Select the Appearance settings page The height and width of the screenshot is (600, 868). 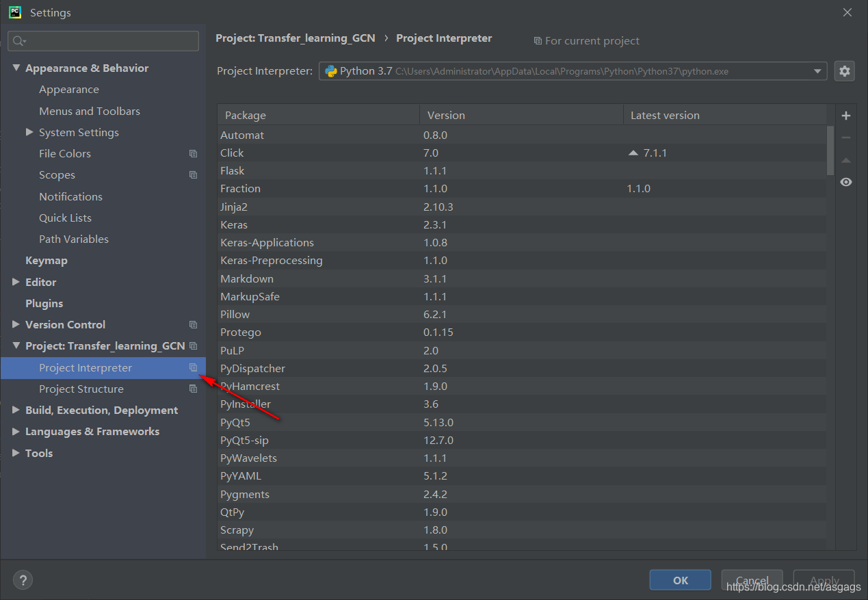click(x=68, y=90)
